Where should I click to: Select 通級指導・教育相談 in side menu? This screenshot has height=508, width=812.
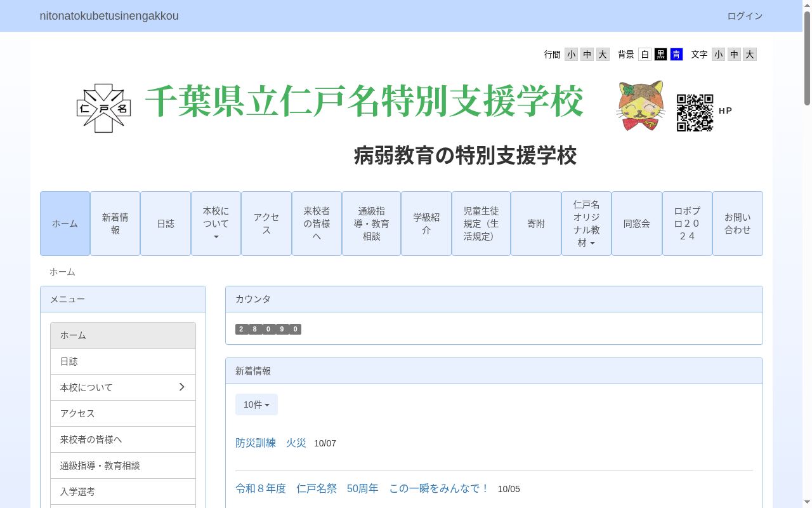(123, 465)
